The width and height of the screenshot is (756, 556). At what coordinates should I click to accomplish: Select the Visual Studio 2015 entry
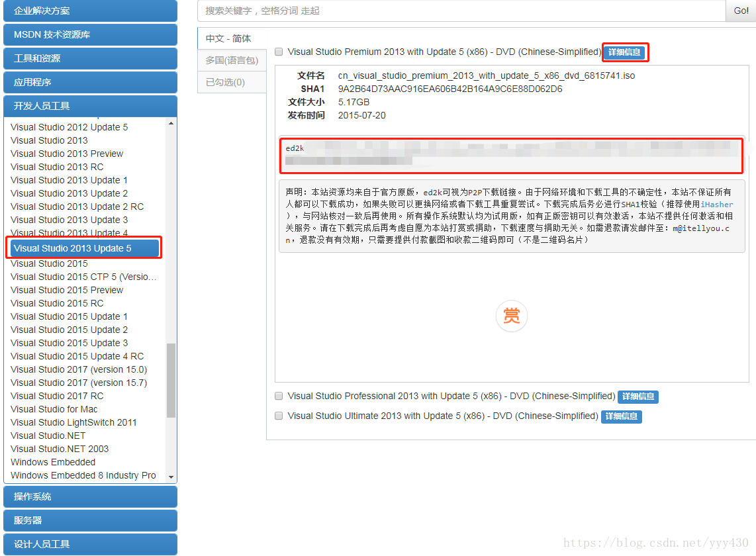coord(49,264)
